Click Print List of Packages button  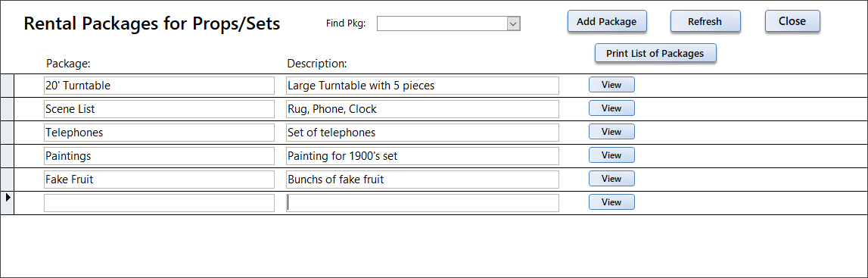[x=655, y=53]
